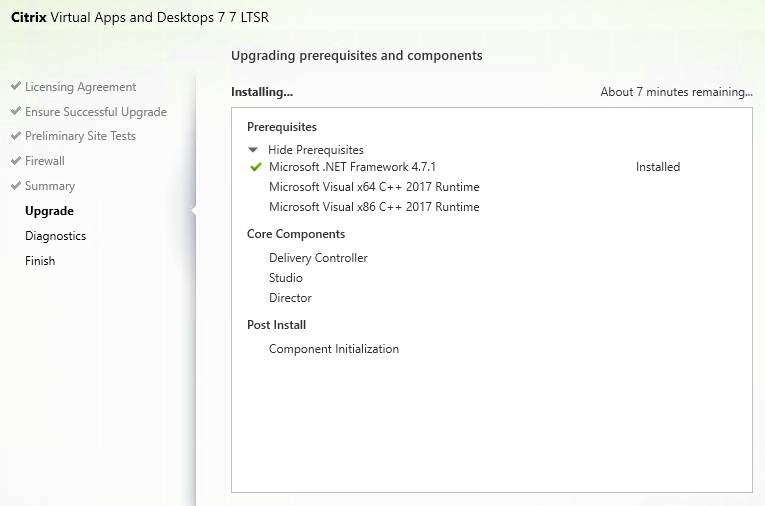The width and height of the screenshot is (765, 506).
Task: Click the Director component entry
Action: coord(290,298)
